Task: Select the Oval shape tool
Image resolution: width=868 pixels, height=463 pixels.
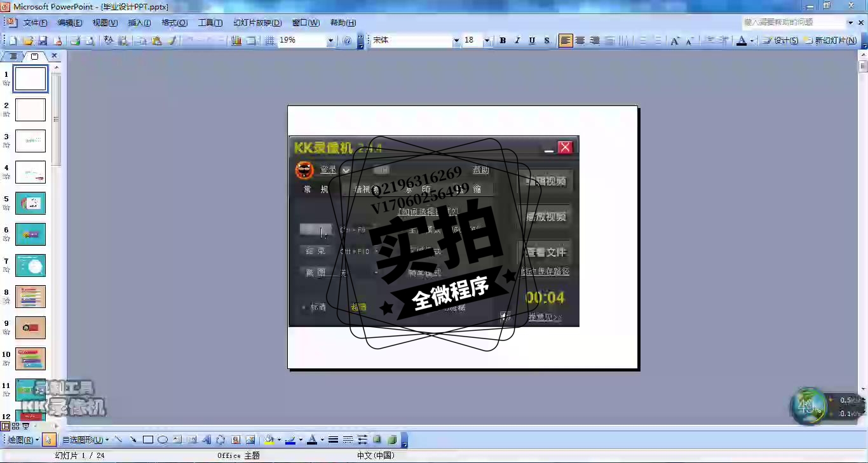Action: 163,440
